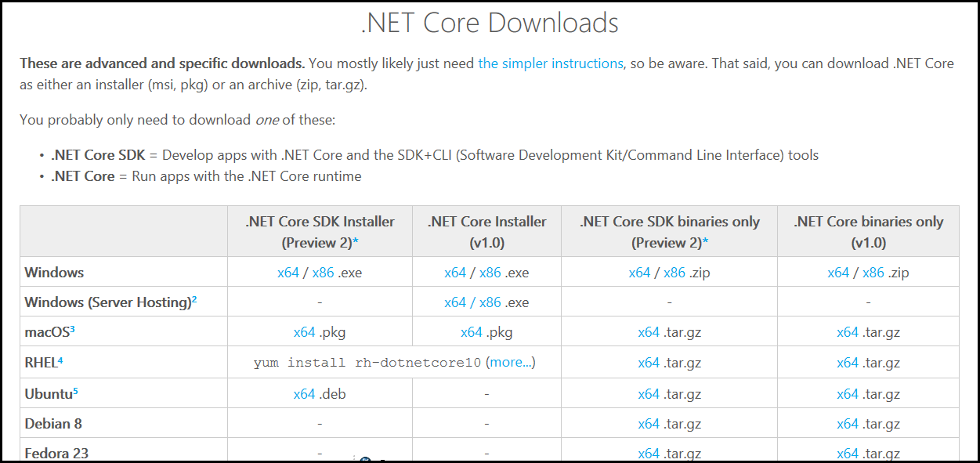980x463 pixels.
Task: Download Ubuntu x64 SDK binaries only tar.gz
Action: 649,394
